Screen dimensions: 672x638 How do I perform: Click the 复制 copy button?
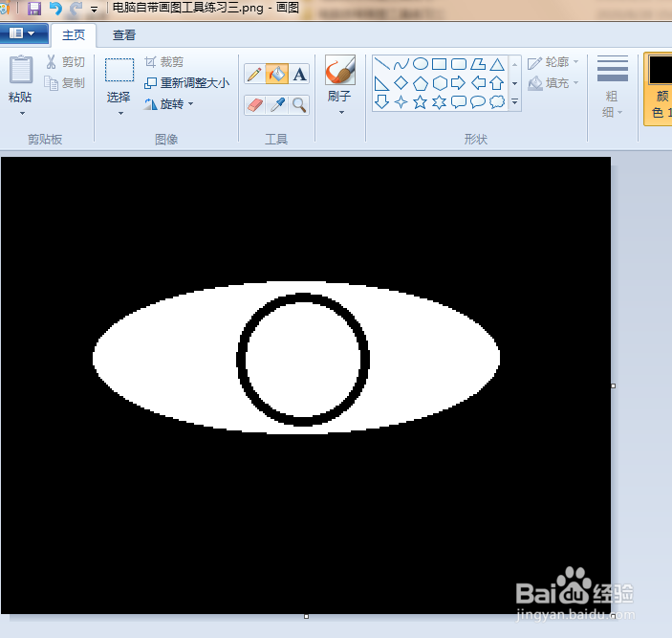66,83
